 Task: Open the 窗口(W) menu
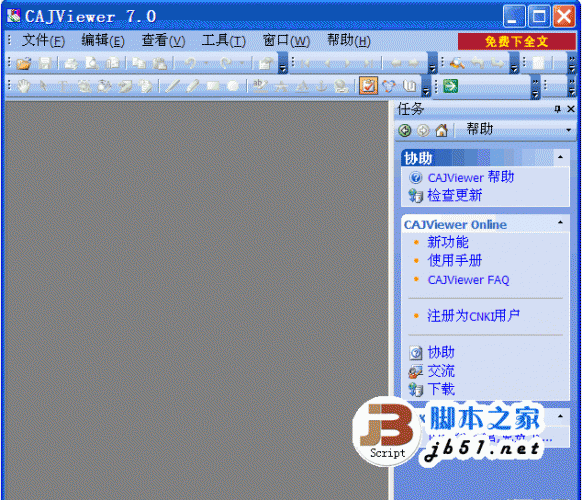click(286, 40)
